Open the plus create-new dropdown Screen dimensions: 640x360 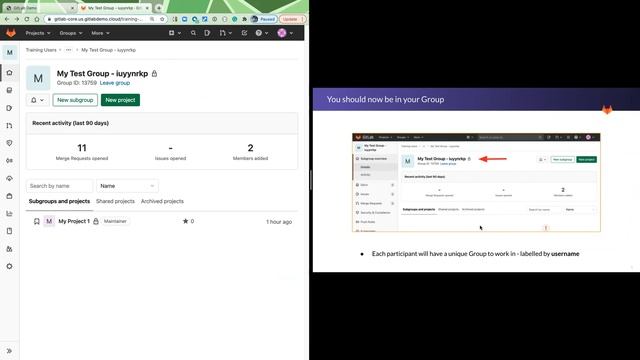175,33
